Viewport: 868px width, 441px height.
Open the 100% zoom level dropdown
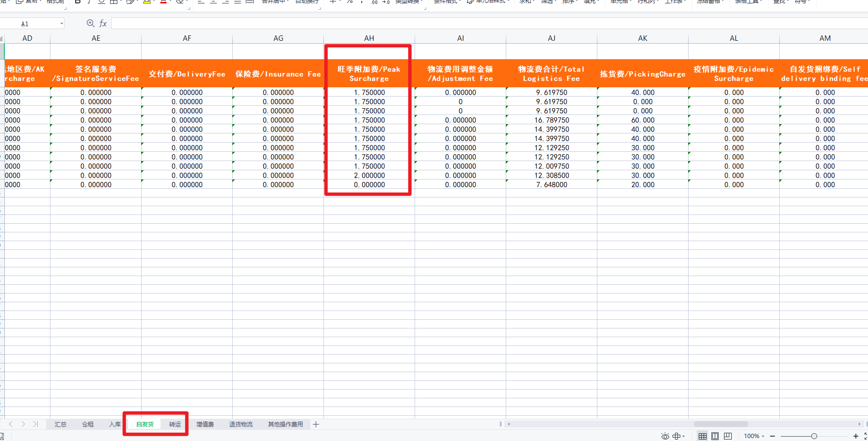(754, 436)
